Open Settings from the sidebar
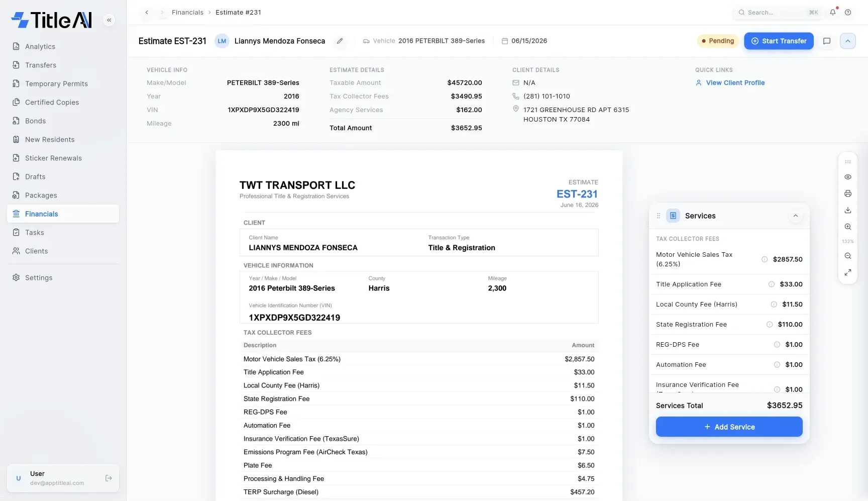This screenshot has height=501, width=868. click(x=63, y=278)
